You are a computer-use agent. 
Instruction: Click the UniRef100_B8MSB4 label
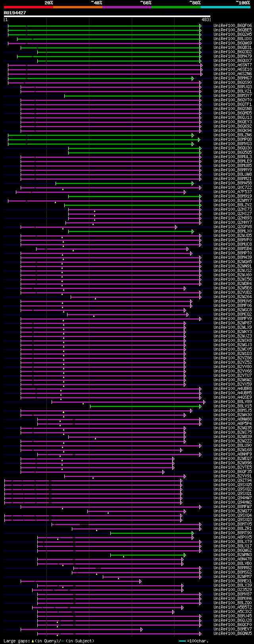click(x=233, y=248)
